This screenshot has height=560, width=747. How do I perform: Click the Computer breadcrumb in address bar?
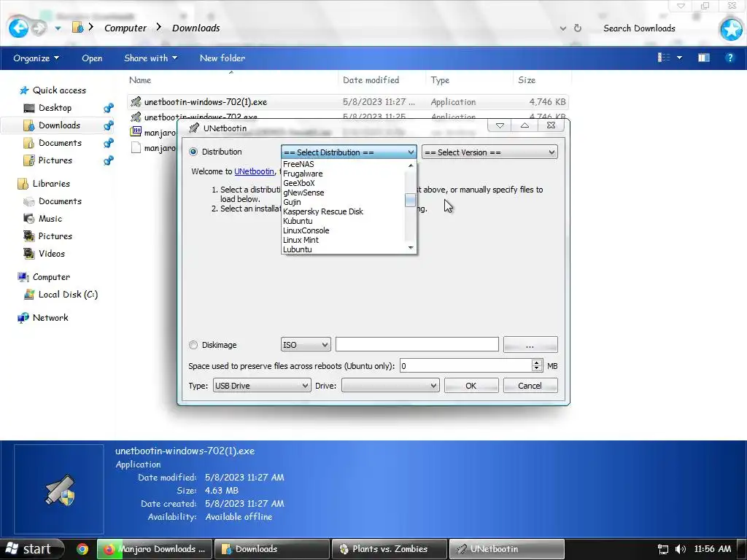[x=125, y=28]
